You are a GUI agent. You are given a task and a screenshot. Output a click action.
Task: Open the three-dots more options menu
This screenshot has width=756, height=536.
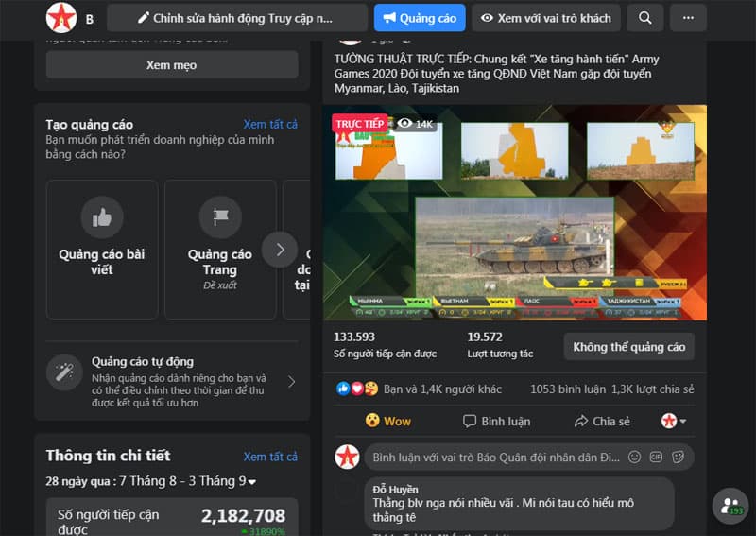pos(688,18)
